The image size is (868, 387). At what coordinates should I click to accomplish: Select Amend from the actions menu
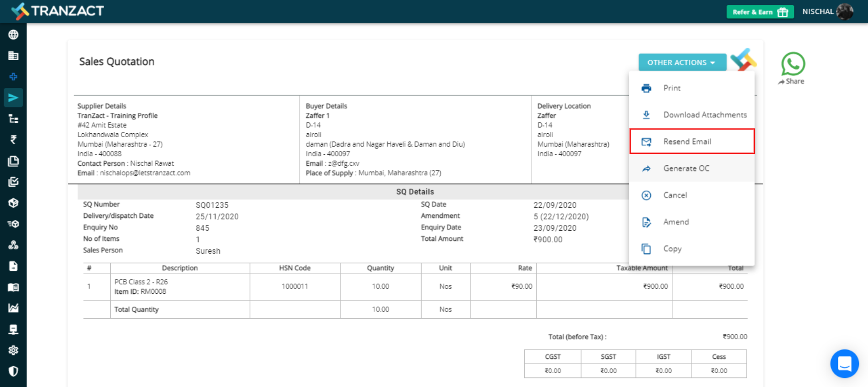(692, 222)
